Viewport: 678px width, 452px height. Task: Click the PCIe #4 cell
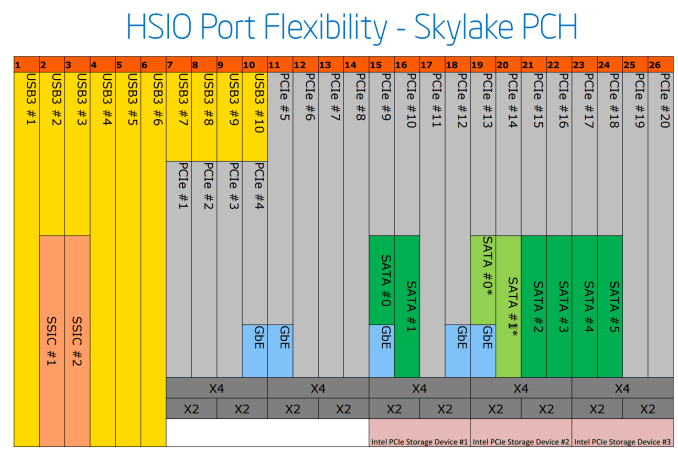(255, 243)
